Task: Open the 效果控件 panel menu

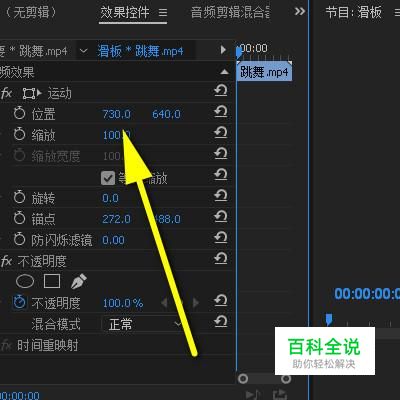Action: point(163,13)
